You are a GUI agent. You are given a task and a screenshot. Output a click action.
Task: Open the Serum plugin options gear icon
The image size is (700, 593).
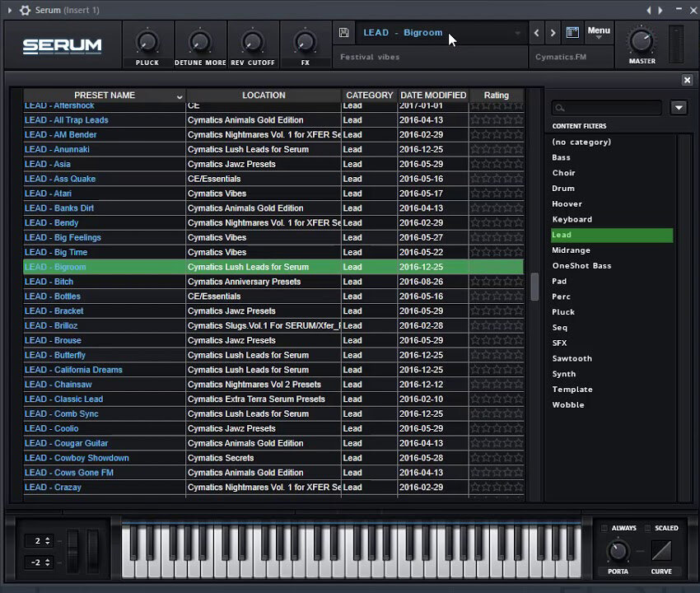tap(25, 10)
